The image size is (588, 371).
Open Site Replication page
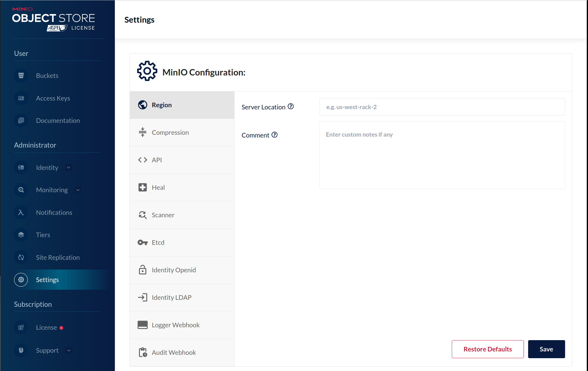click(x=58, y=257)
